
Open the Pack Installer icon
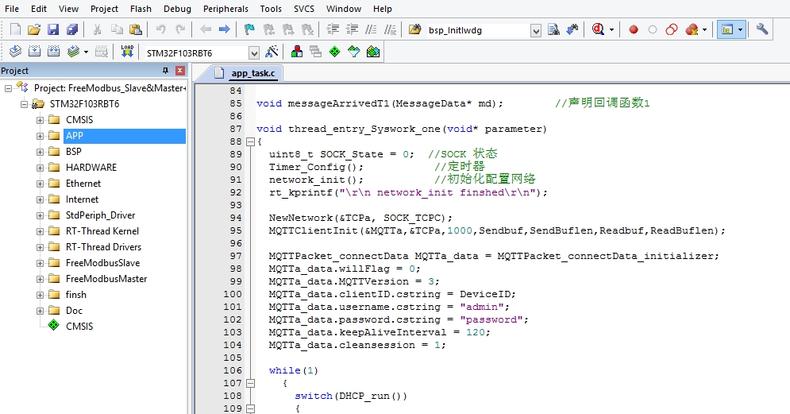pyautogui.click(x=373, y=51)
